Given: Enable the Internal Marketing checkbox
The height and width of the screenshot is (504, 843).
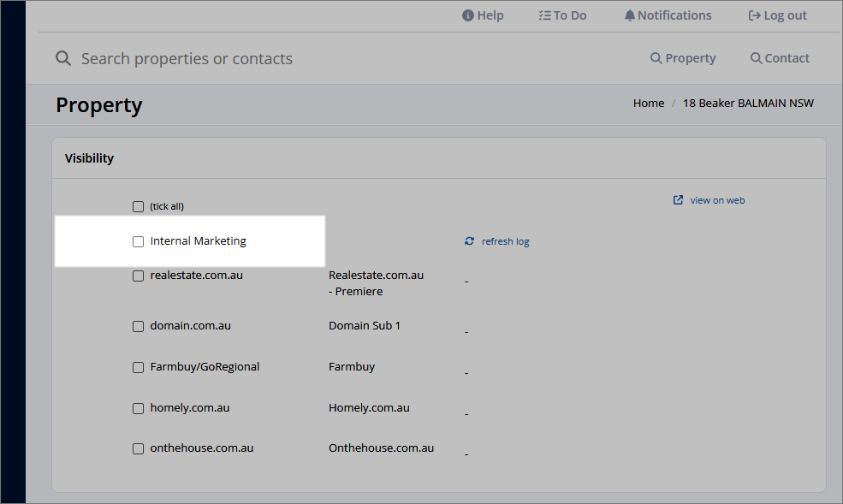Looking at the screenshot, I should pos(138,242).
